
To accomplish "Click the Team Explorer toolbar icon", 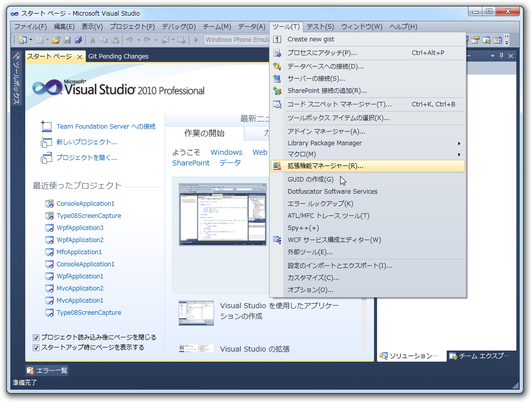I will click(487, 40).
